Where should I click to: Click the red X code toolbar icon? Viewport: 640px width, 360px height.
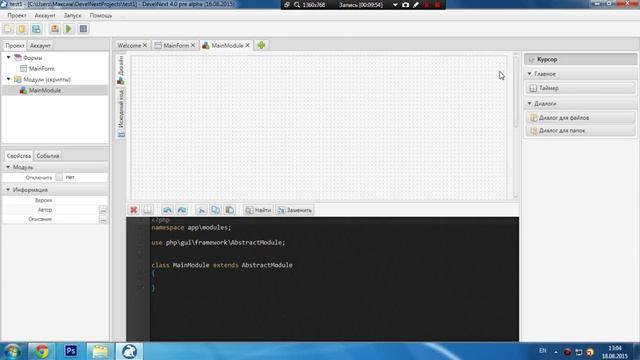133,210
